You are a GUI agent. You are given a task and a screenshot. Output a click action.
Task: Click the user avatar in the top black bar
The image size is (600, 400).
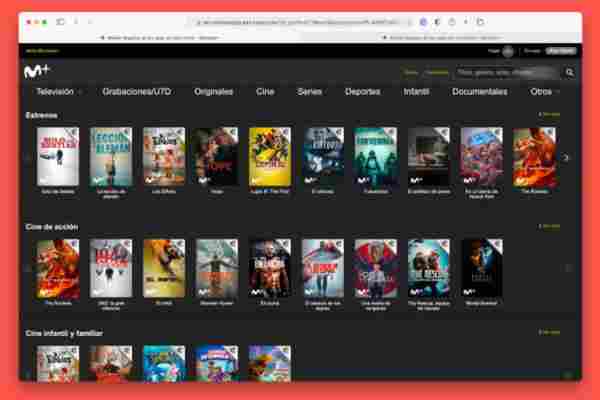pyautogui.click(x=508, y=51)
